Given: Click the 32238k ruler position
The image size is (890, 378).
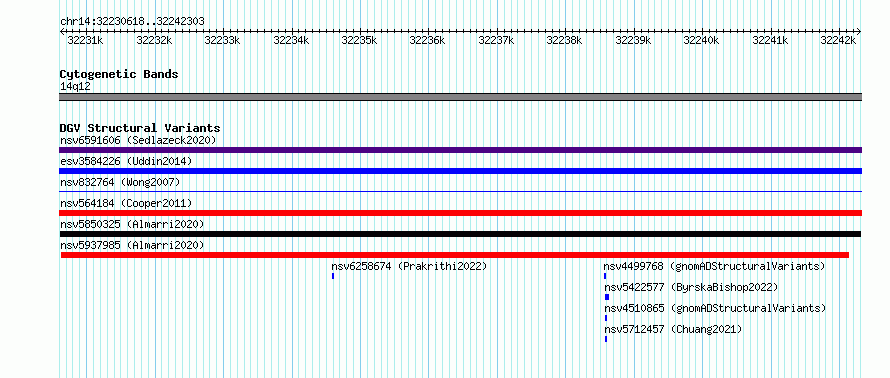Looking at the screenshot, I should [x=564, y=40].
